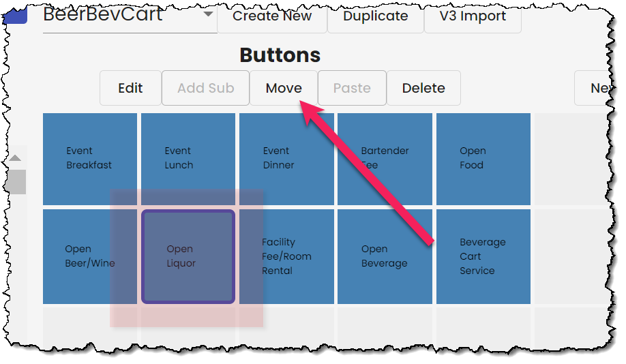Open the BeerBevCart dropdown arrow
The width and height of the screenshot is (626, 364).
(207, 14)
